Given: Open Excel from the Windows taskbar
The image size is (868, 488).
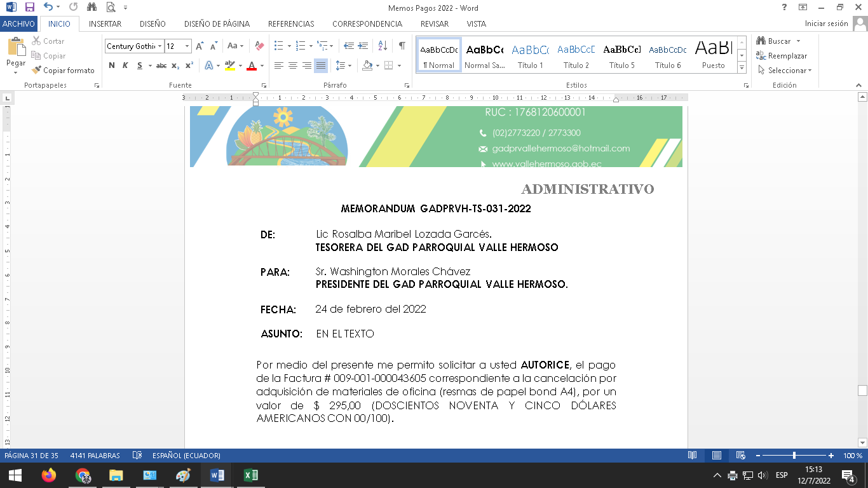Looking at the screenshot, I should (251, 475).
